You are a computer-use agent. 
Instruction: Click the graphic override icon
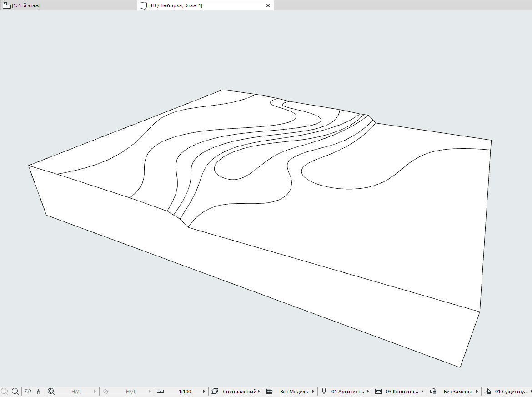[x=433, y=391]
